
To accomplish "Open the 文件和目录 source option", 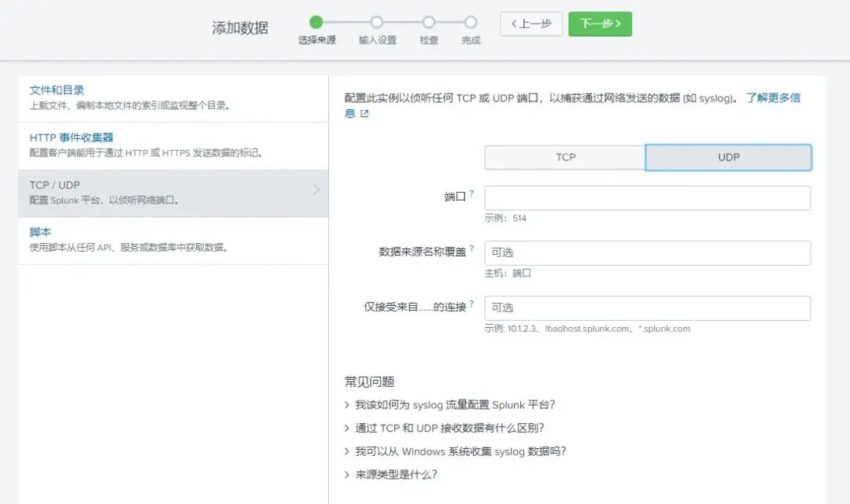I will (x=173, y=98).
